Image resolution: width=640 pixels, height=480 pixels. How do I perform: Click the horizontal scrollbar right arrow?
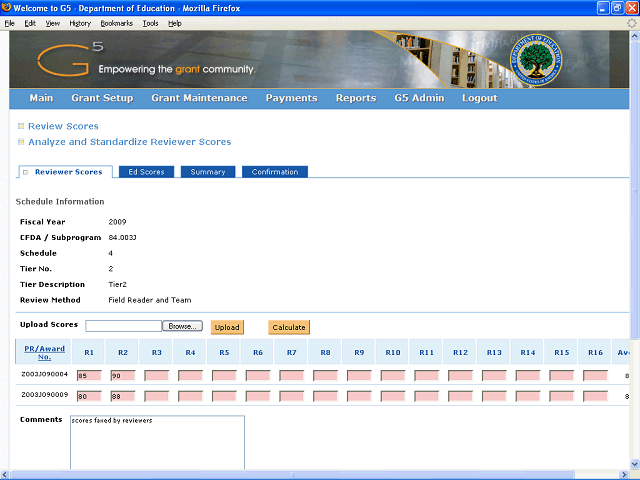point(624,475)
